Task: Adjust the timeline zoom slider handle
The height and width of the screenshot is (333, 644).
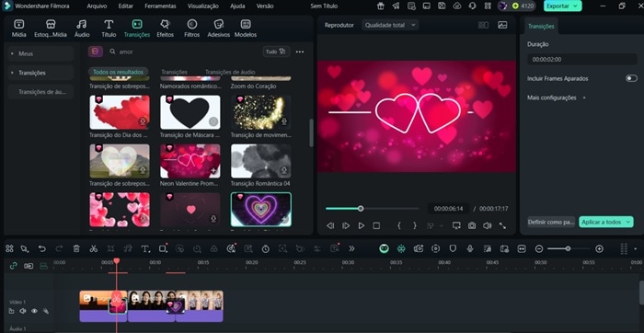Action: pos(568,248)
